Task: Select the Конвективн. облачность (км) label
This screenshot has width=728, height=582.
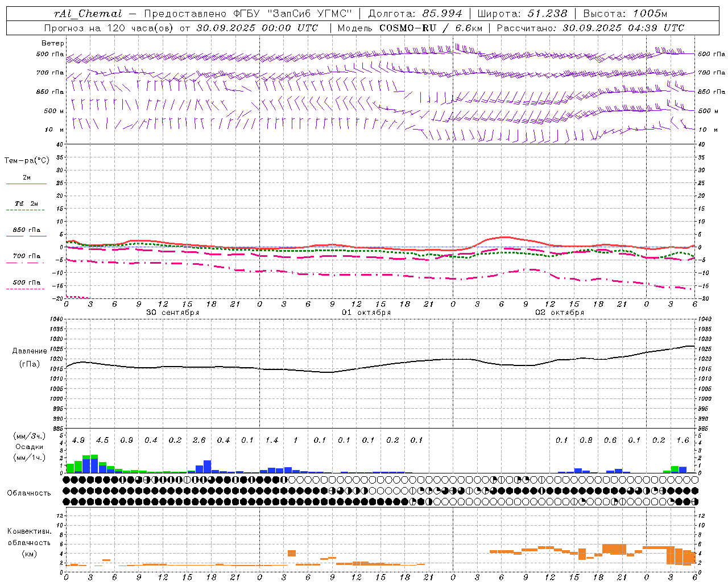Action: coord(29,542)
